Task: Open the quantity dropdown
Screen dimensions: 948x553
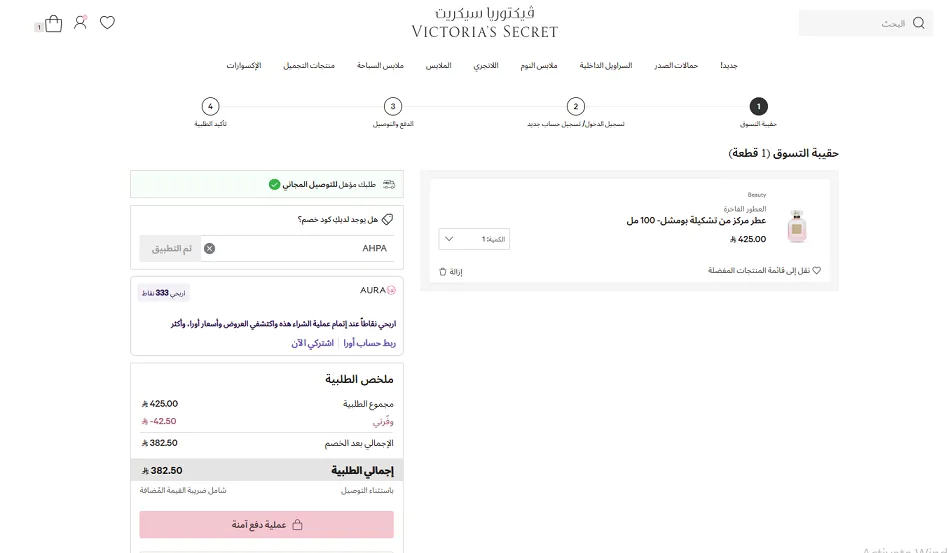Action: click(474, 239)
